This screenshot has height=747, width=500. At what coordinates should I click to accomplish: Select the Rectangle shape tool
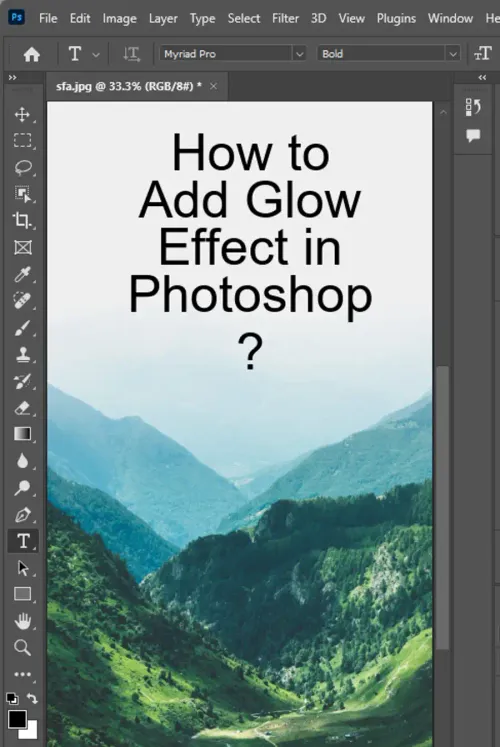click(x=22, y=594)
